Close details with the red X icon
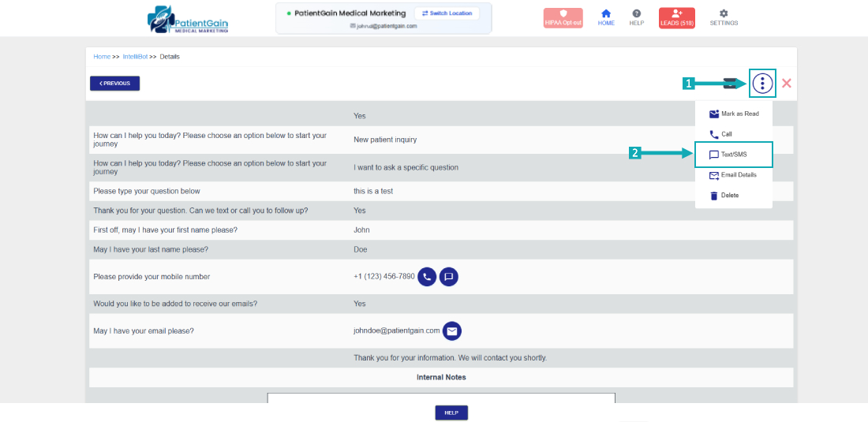This screenshot has width=868, height=422. pos(786,84)
